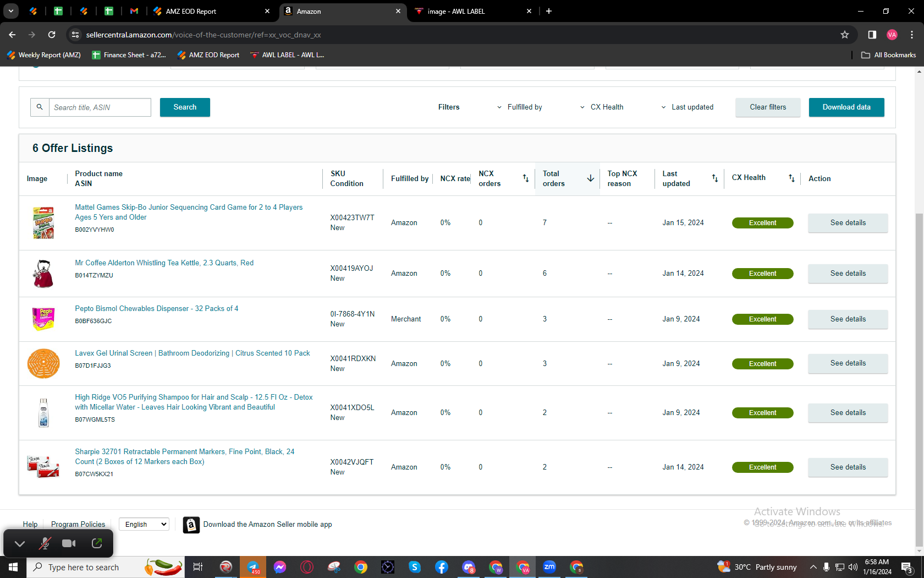The image size is (924, 578).
Task: Open Program Policies footer link
Action: [78, 525]
